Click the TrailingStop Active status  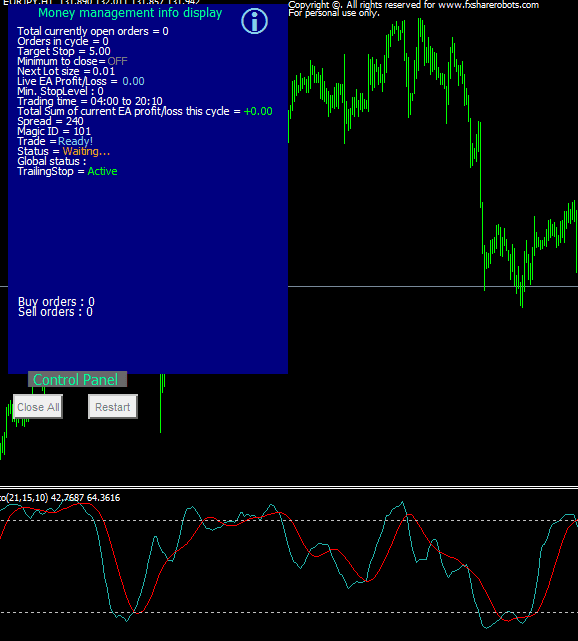coord(103,171)
